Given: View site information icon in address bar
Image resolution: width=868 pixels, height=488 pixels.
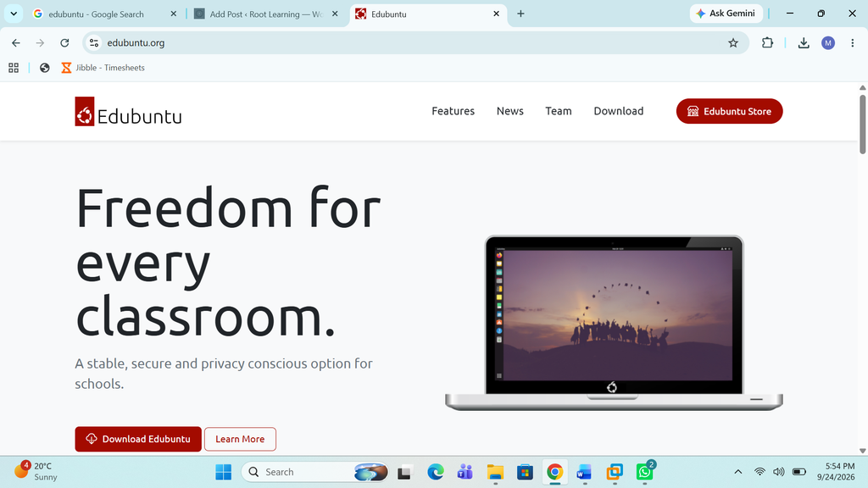Looking at the screenshot, I should coord(94,42).
